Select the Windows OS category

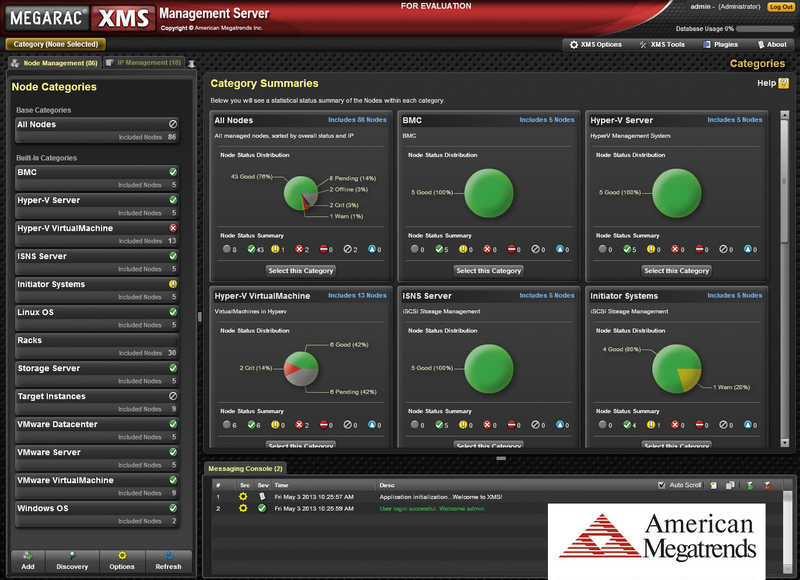[x=97, y=515]
